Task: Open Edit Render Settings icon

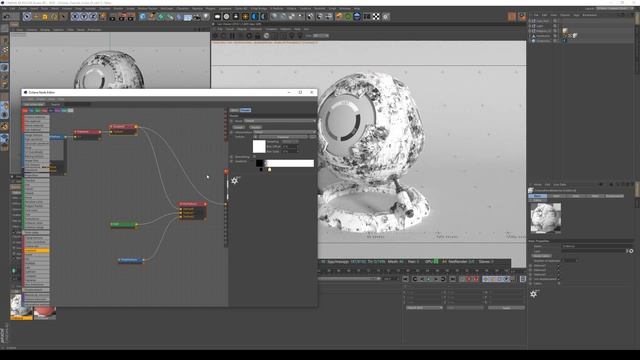Action: pyautogui.click(x=131, y=17)
